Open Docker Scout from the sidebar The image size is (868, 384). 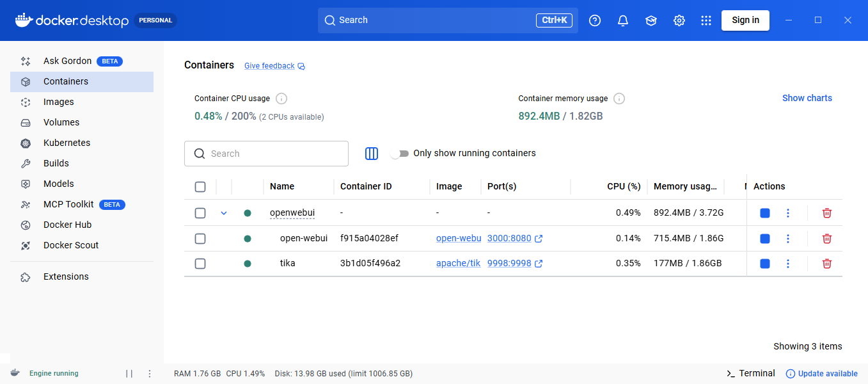coord(70,245)
